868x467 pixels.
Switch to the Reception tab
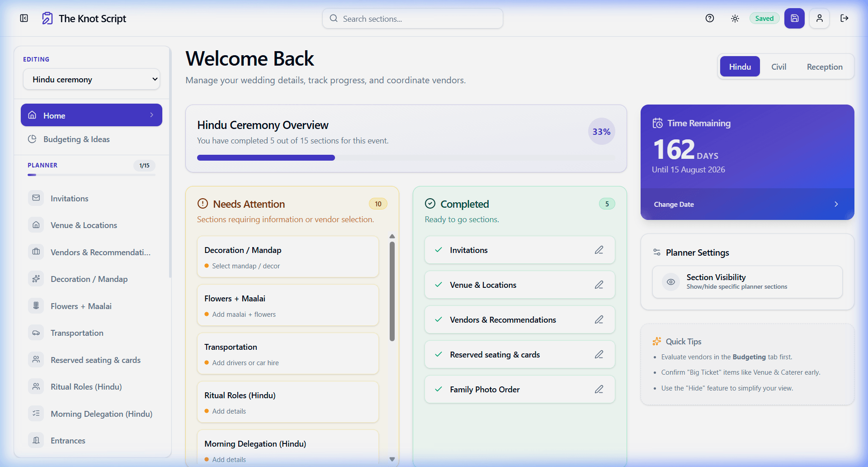pos(824,66)
